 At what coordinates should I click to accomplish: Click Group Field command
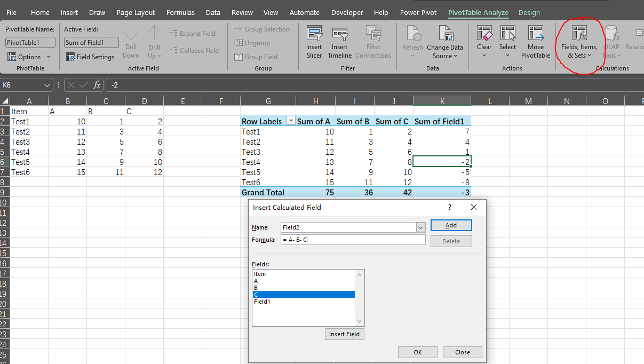point(256,57)
